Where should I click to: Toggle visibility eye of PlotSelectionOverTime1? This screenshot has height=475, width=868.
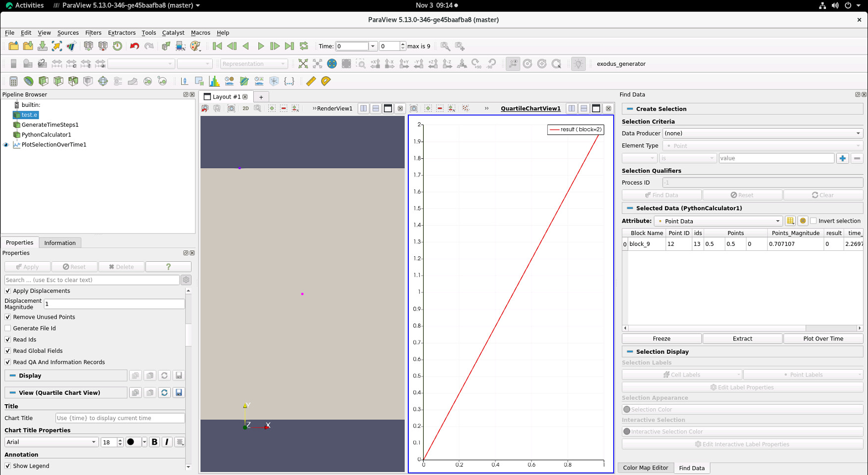[6, 145]
